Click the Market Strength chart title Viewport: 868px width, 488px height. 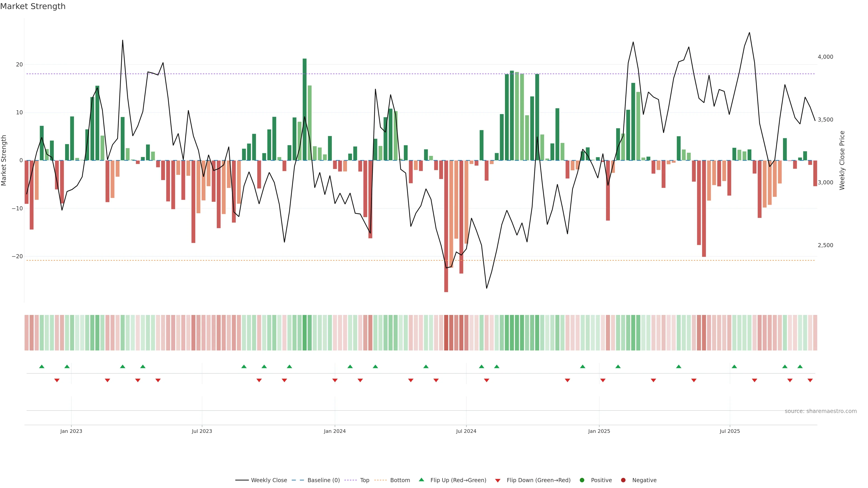click(x=33, y=6)
